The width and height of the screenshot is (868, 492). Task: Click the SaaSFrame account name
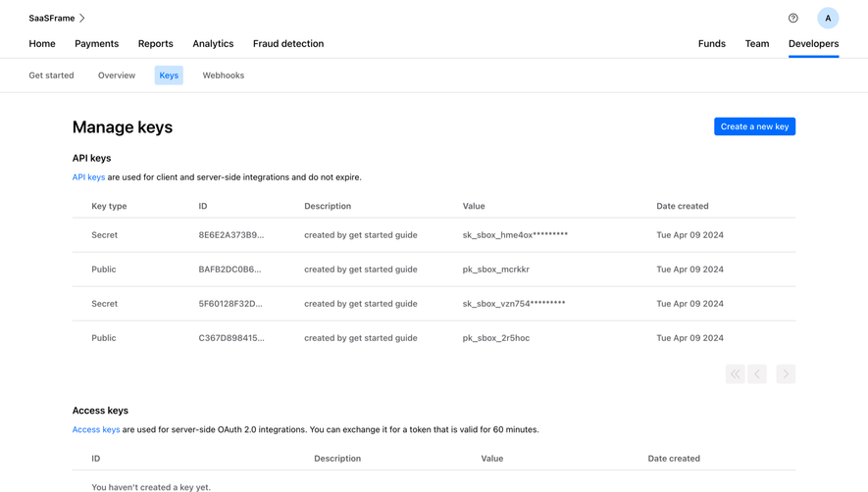[x=51, y=19]
